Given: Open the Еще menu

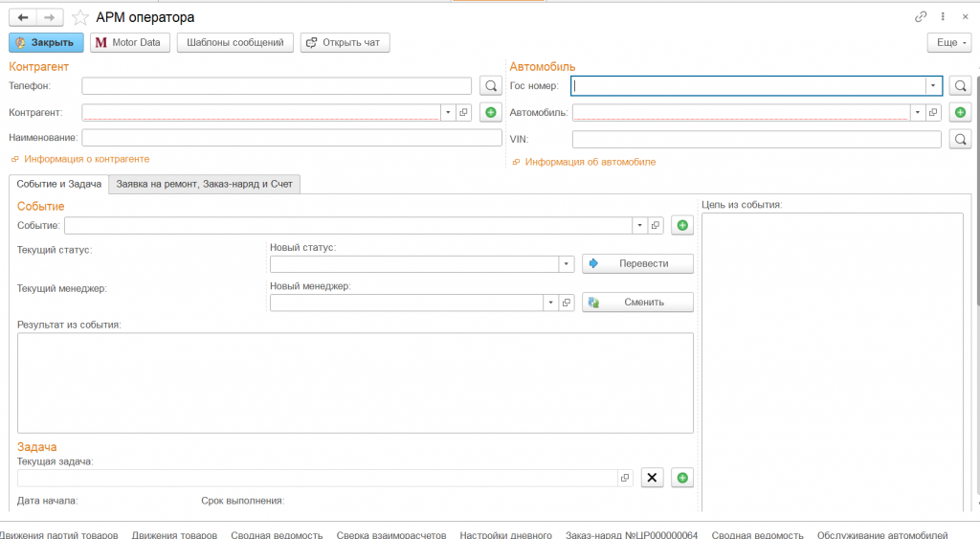Looking at the screenshot, I should [x=948, y=43].
